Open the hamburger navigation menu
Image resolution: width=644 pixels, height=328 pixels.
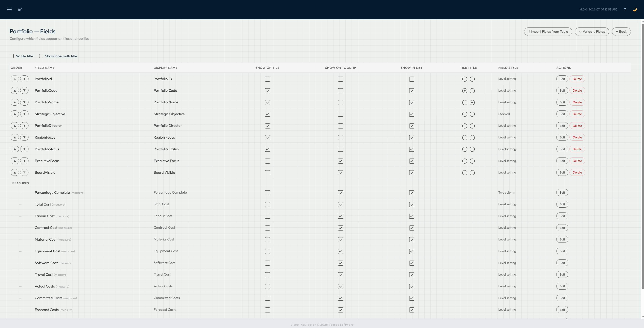pyautogui.click(x=9, y=9)
